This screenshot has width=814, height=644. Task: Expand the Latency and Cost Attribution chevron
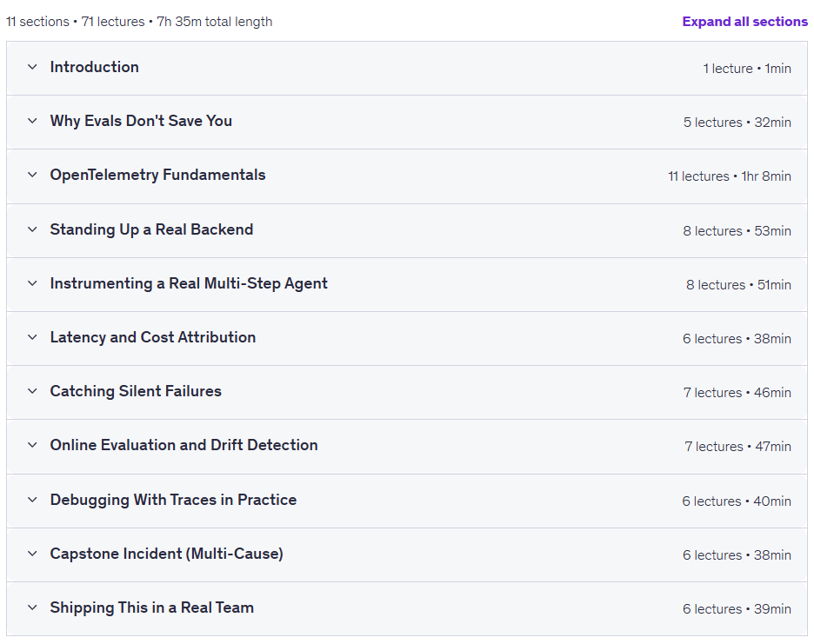32,337
